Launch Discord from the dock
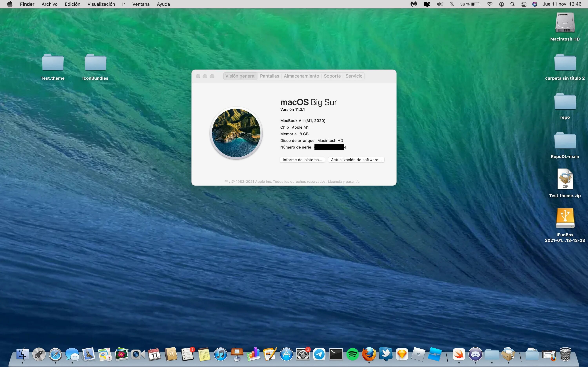This screenshot has width=588, height=367. (x=475, y=354)
